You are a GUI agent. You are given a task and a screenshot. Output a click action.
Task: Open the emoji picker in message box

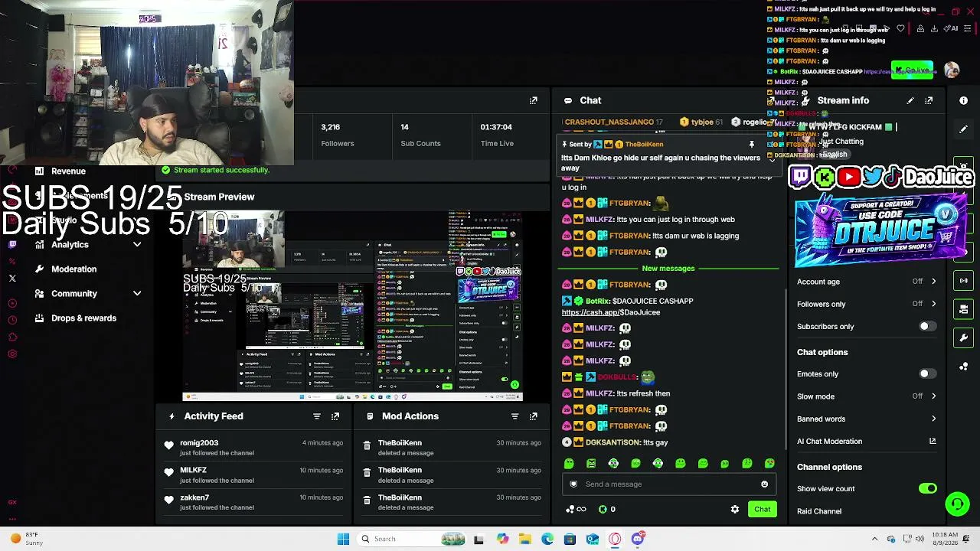764,484
